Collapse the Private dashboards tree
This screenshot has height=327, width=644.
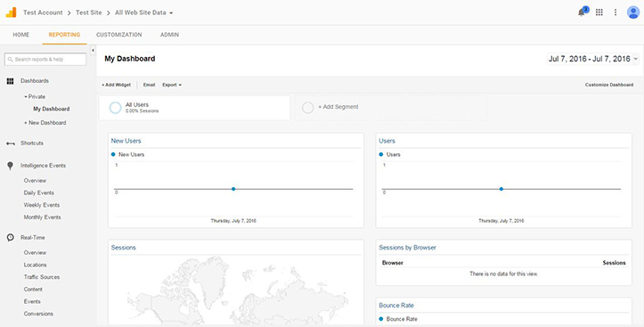[x=35, y=97]
